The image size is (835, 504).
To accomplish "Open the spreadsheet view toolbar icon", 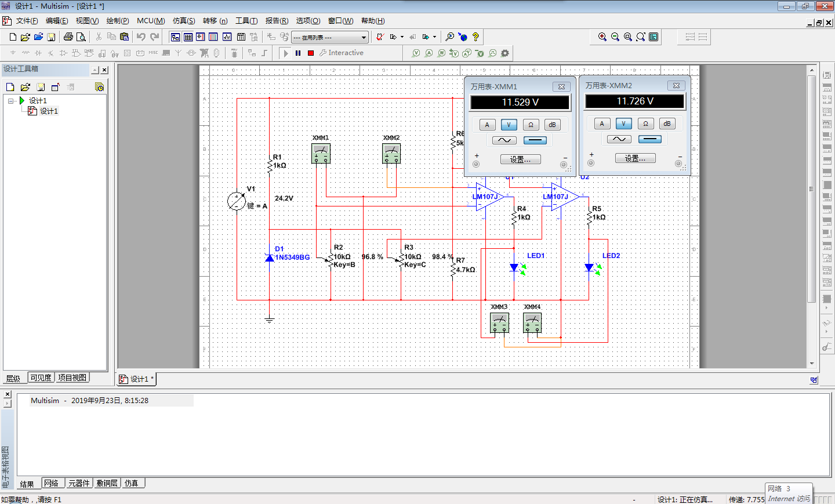I will tap(188, 37).
